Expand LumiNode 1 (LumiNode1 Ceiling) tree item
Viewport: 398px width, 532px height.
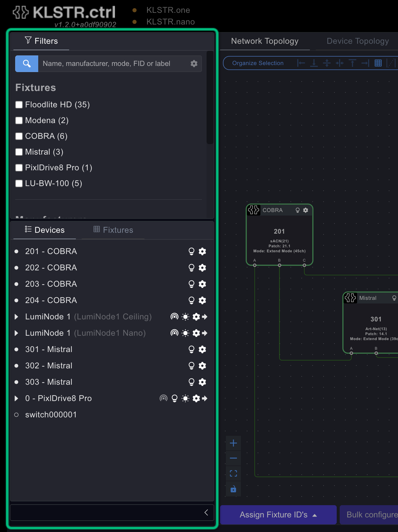coord(16,317)
